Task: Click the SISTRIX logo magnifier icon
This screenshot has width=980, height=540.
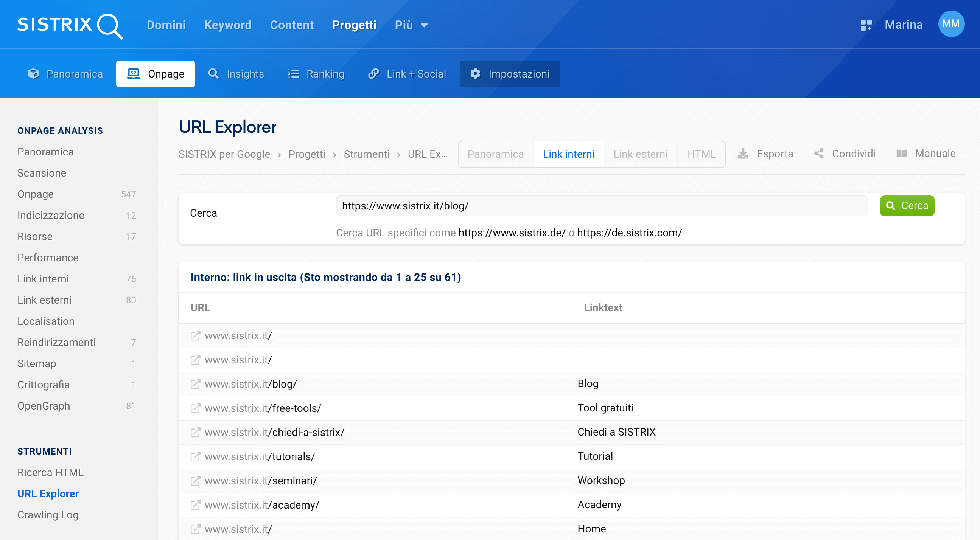Action: point(110,26)
